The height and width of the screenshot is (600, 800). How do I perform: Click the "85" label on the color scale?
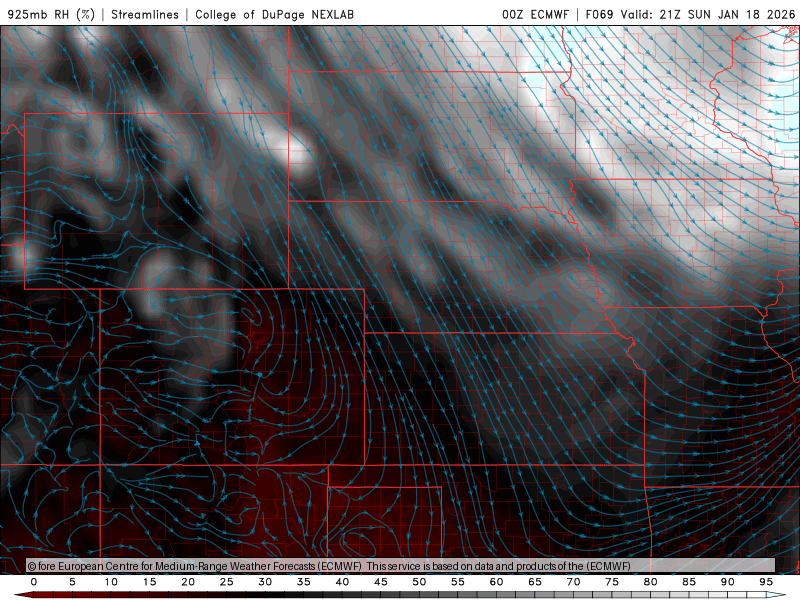(x=689, y=582)
